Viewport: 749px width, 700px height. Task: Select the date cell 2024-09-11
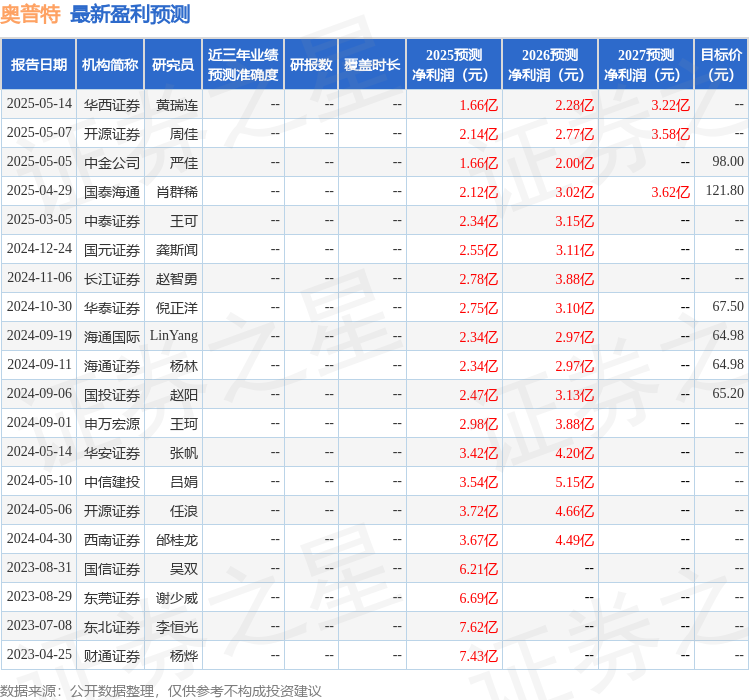[x=39, y=365]
